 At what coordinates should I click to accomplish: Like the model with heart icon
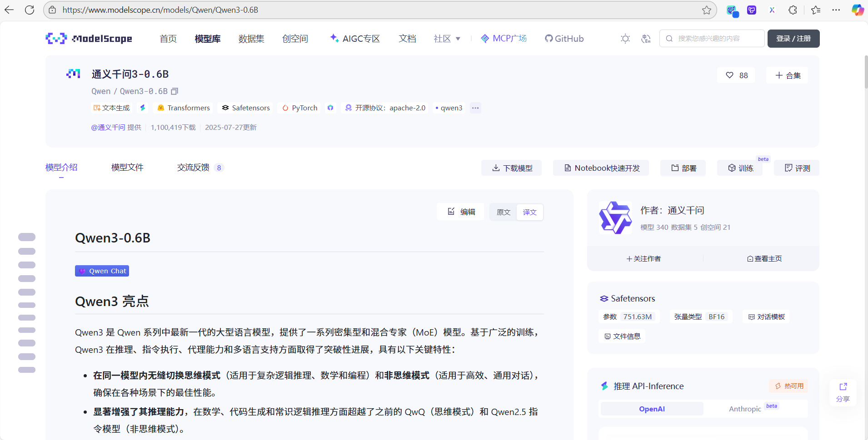(x=729, y=75)
